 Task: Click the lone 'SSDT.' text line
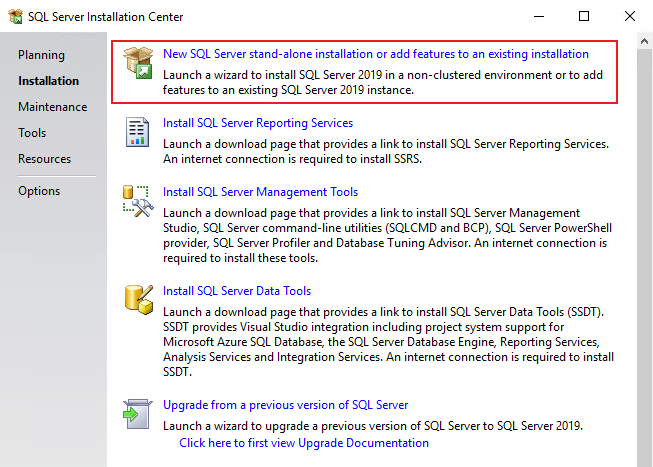[177, 372]
